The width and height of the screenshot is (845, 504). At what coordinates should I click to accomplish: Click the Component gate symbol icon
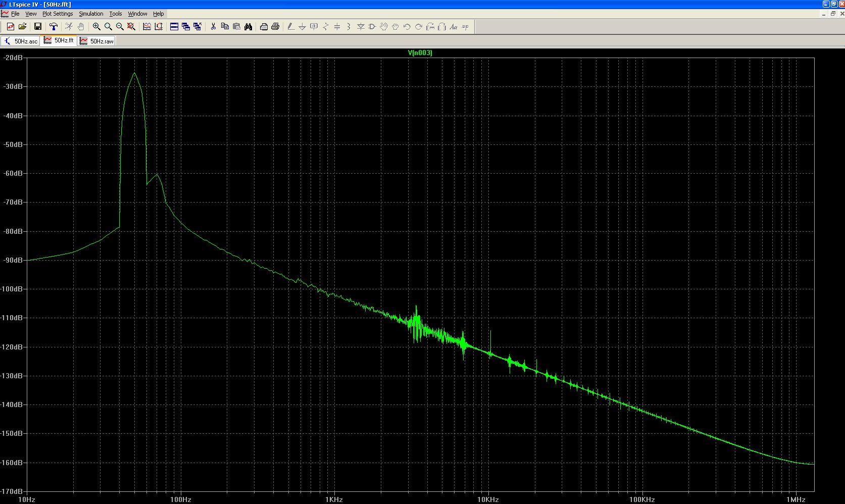click(x=372, y=27)
